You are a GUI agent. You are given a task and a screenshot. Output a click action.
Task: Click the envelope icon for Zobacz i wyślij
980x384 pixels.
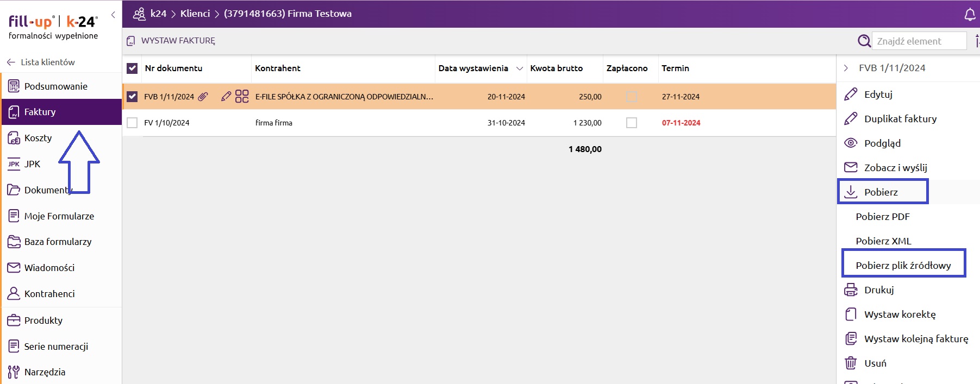pyautogui.click(x=851, y=167)
